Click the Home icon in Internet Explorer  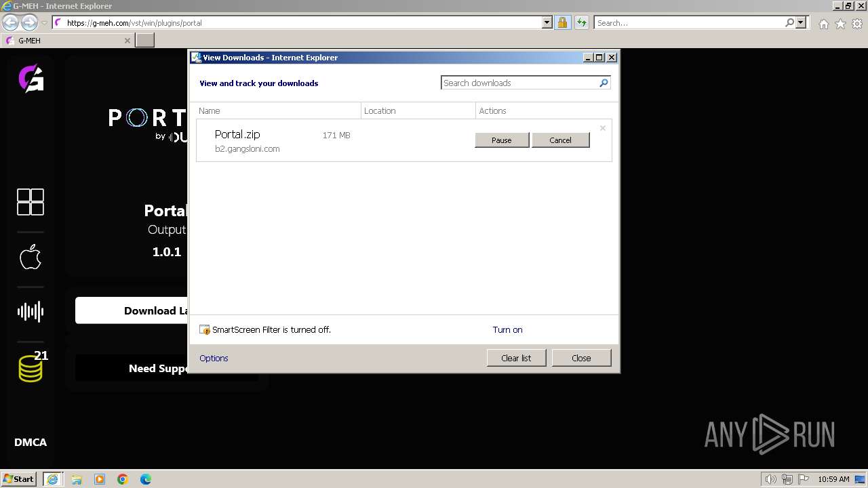[823, 24]
